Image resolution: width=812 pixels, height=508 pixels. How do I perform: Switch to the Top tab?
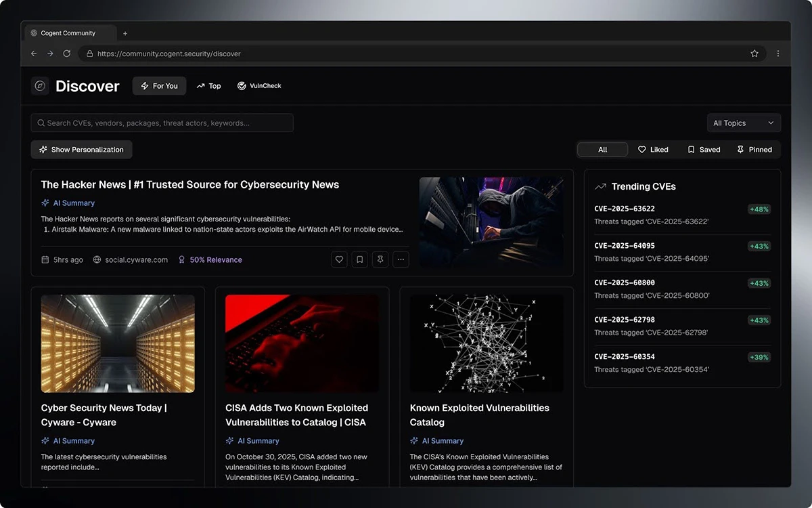tap(208, 86)
